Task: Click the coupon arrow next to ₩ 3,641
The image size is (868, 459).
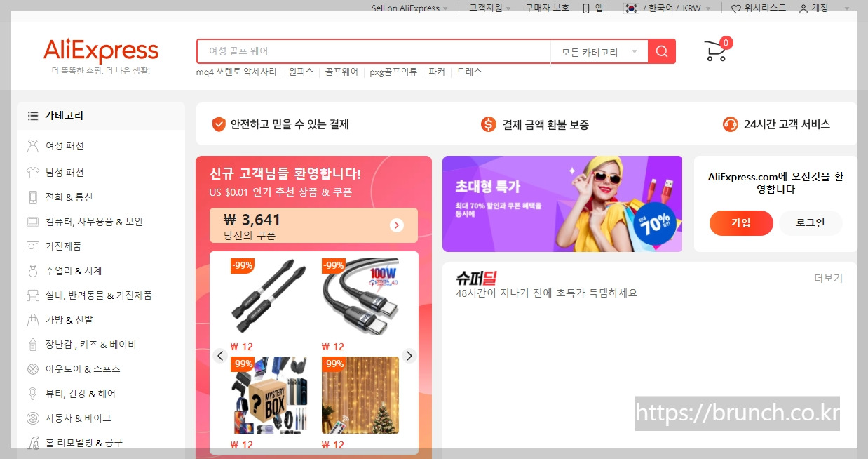Action: [x=398, y=225]
